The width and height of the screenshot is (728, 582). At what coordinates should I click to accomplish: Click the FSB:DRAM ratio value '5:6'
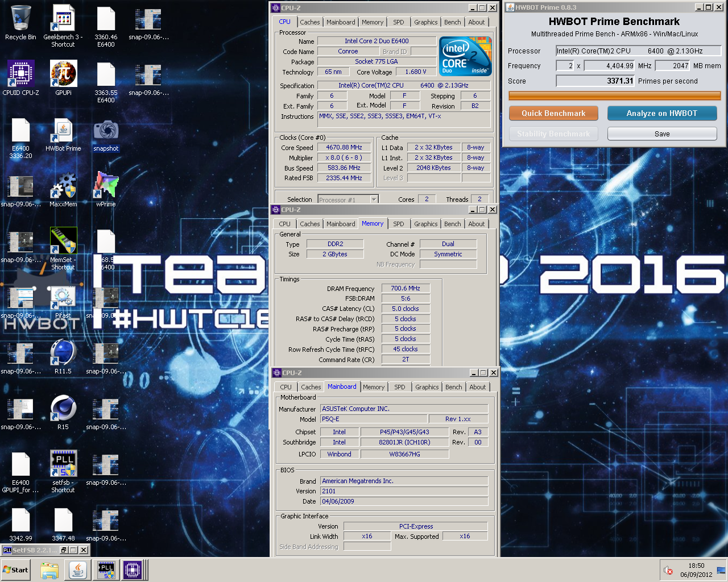point(406,298)
